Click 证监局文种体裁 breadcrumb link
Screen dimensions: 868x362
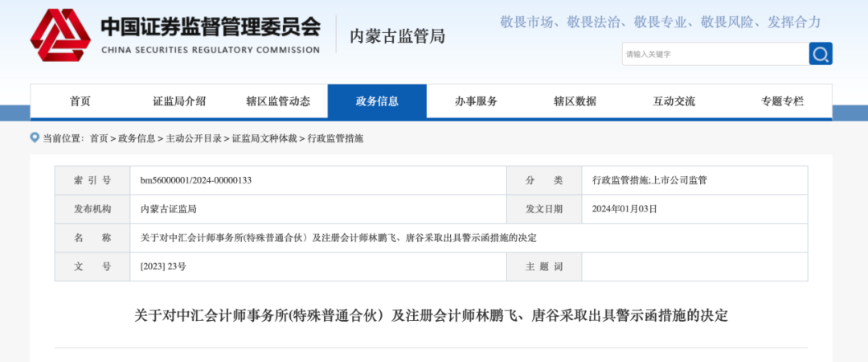264,138
